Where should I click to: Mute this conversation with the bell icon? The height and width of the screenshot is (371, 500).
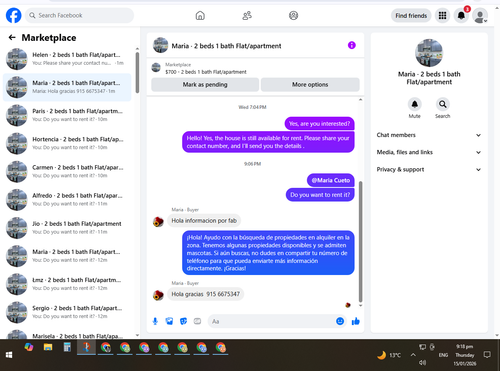[415, 104]
